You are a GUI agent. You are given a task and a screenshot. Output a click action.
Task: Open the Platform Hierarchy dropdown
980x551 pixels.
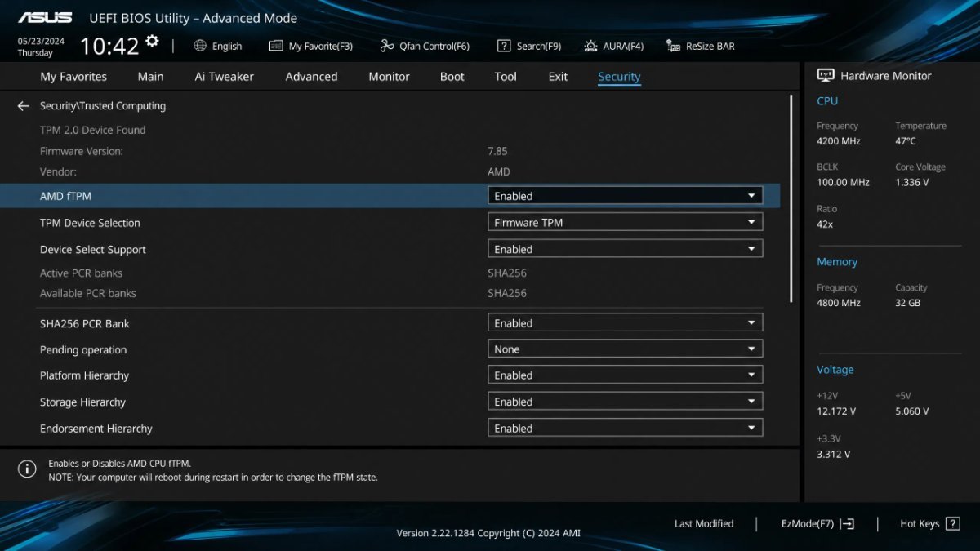625,375
